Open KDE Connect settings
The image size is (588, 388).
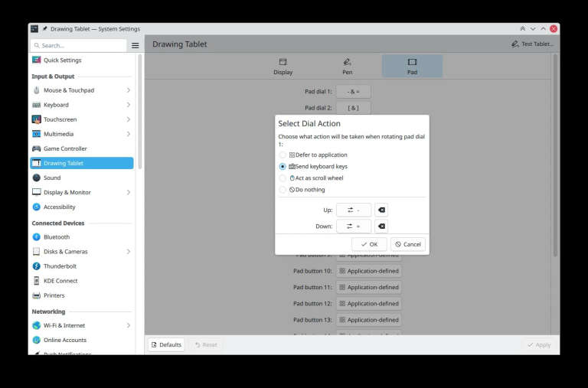pos(60,281)
